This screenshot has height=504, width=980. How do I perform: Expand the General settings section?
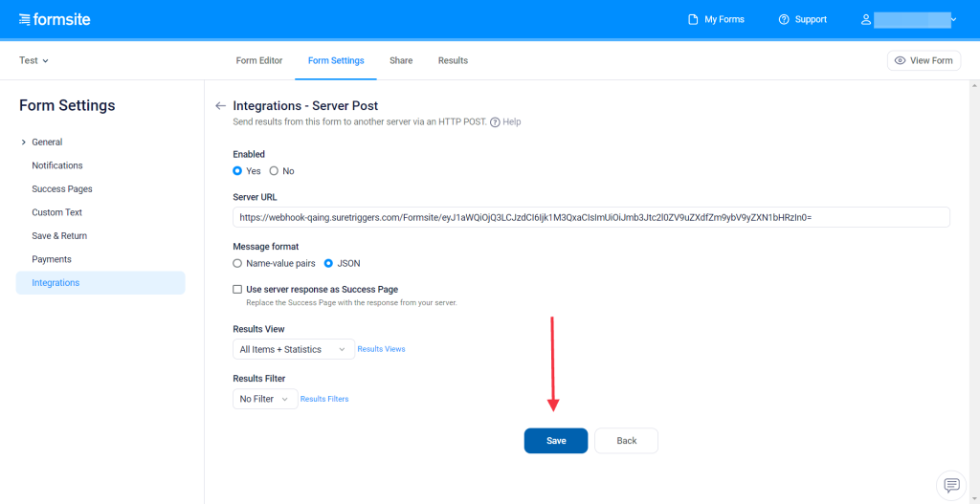click(x=46, y=142)
